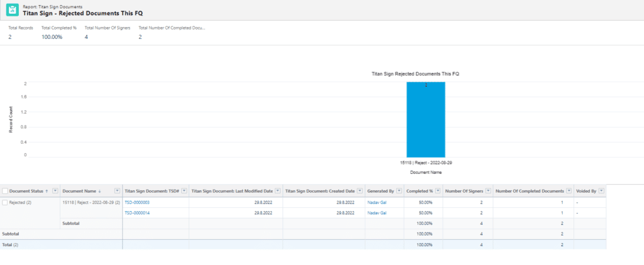
Task: Open the Last Modified Date column dropdown
Action: pyautogui.click(x=277, y=190)
